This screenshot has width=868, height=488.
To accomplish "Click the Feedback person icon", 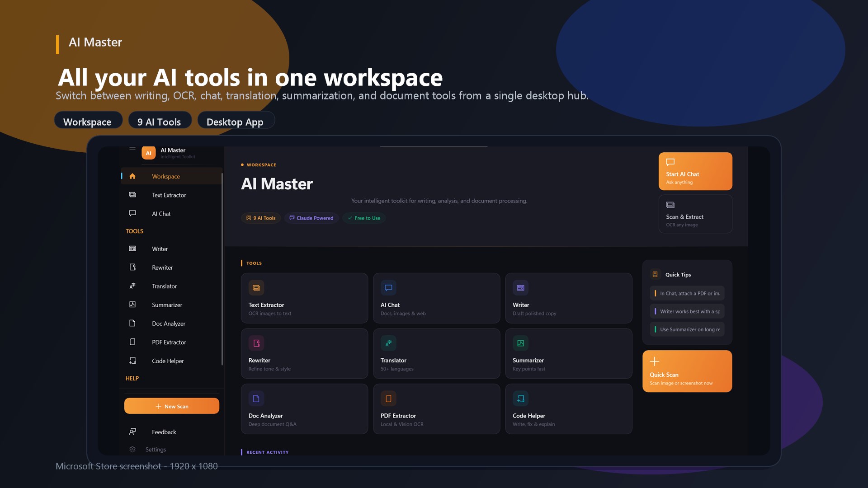I will [x=132, y=432].
